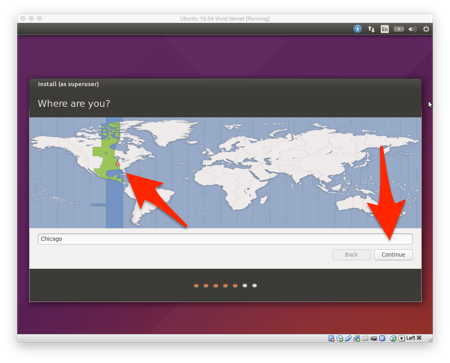Click the display status icon in VirtualBox bar
Viewport: 450px width, 363px height.
point(374,338)
